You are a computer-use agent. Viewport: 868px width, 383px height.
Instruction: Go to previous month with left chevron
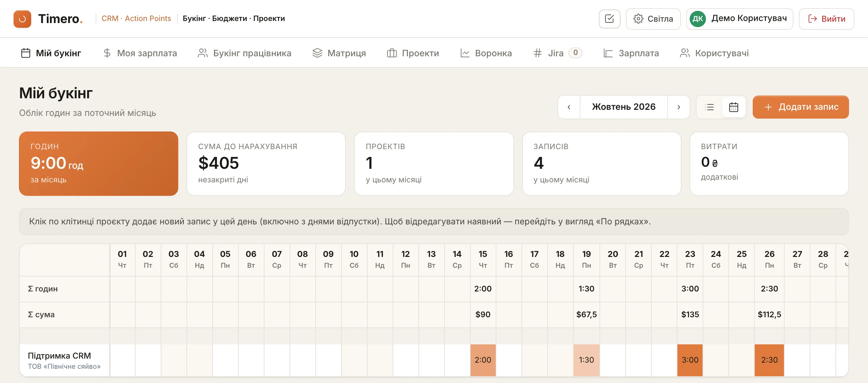[x=569, y=107]
